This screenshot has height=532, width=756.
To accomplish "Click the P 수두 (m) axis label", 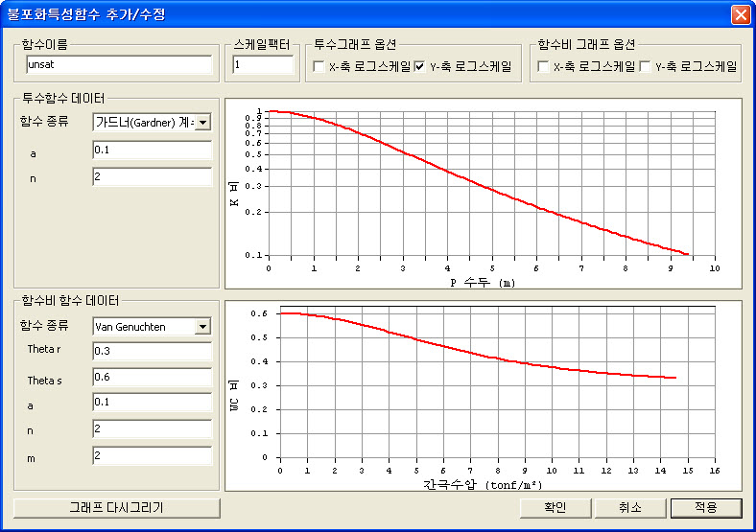I will pyautogui.click(x=483, y=283).
